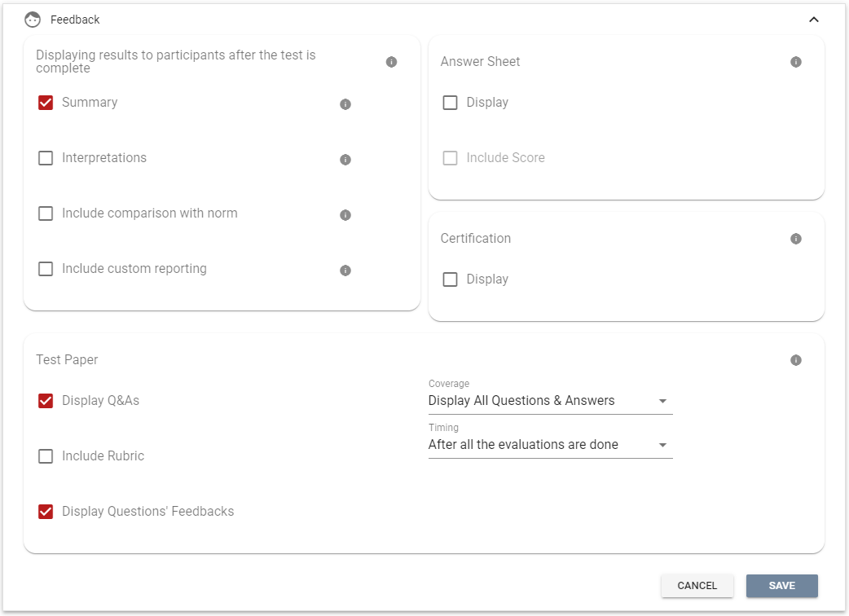The height and width of the screenshot is (616, 849).
Task: Enable the Interpretations checkbox
Action: 46,158
